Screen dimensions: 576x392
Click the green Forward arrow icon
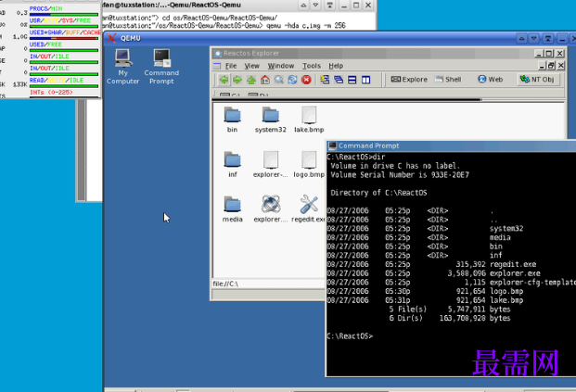(x=237, y=80)
